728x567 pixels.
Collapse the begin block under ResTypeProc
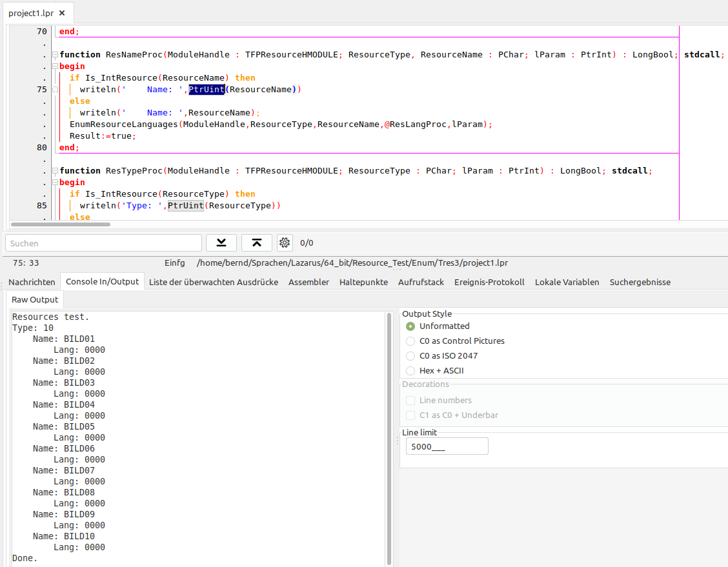(55, 183)
